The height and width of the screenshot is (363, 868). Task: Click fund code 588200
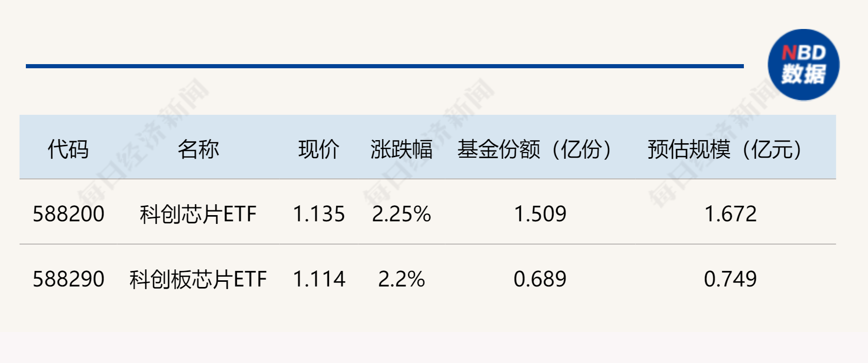[x=68, y=214]
